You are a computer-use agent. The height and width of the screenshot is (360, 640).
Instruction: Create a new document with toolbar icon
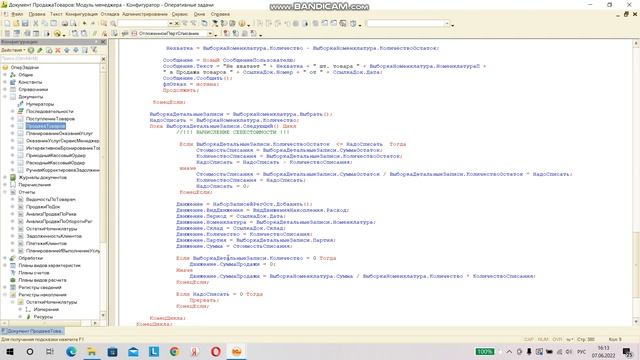pos(7,24)
